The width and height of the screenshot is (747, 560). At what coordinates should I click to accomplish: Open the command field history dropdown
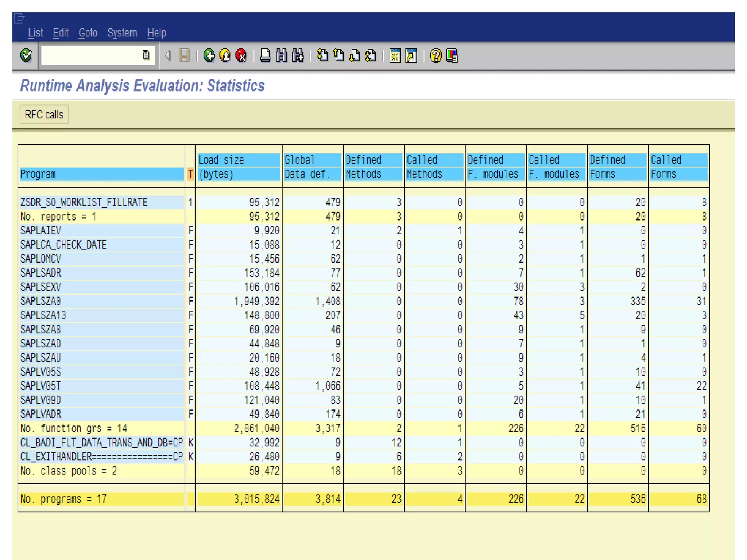(146, 55)
